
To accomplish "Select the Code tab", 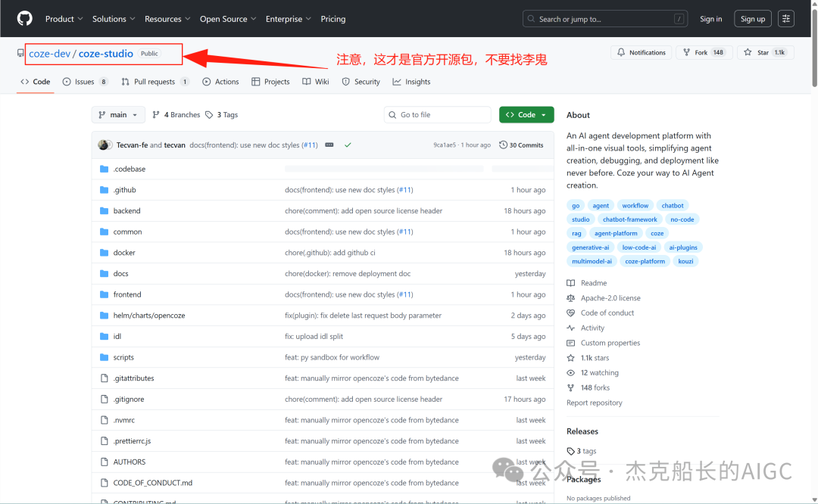I will (x=35, y=82).
